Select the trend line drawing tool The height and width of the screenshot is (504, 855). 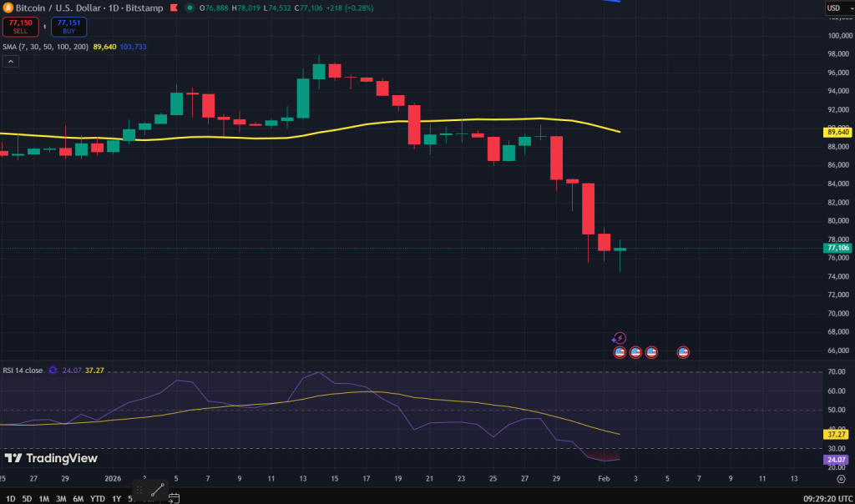click(x=158, y=490)
